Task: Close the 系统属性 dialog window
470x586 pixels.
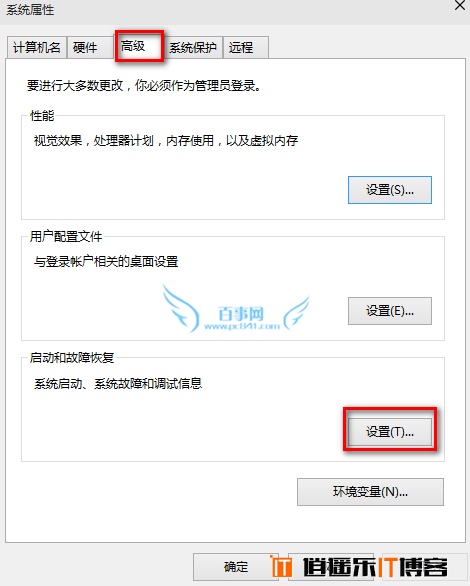Action: click(460, 5)
